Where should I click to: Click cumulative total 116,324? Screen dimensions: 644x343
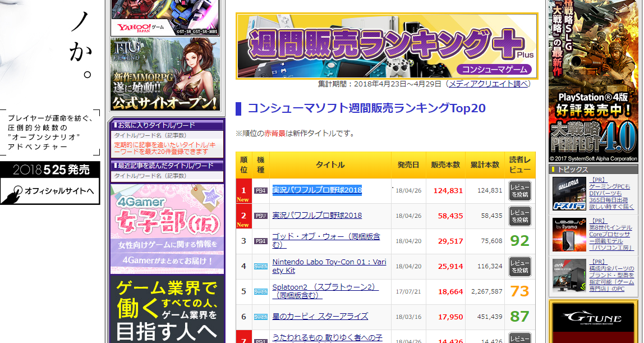point(489,266)
